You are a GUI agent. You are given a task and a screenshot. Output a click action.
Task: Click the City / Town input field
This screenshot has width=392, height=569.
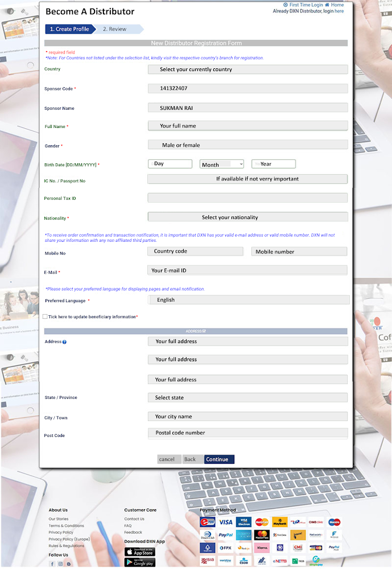[247, 417]
